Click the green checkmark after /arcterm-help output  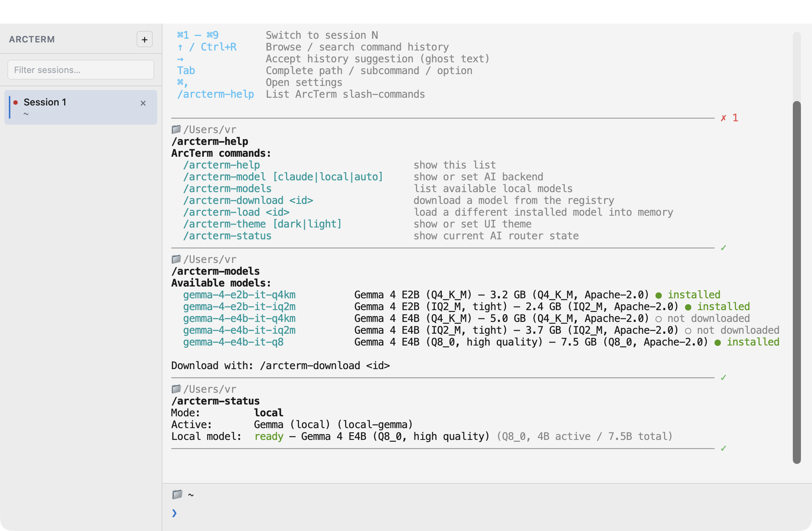723,248
